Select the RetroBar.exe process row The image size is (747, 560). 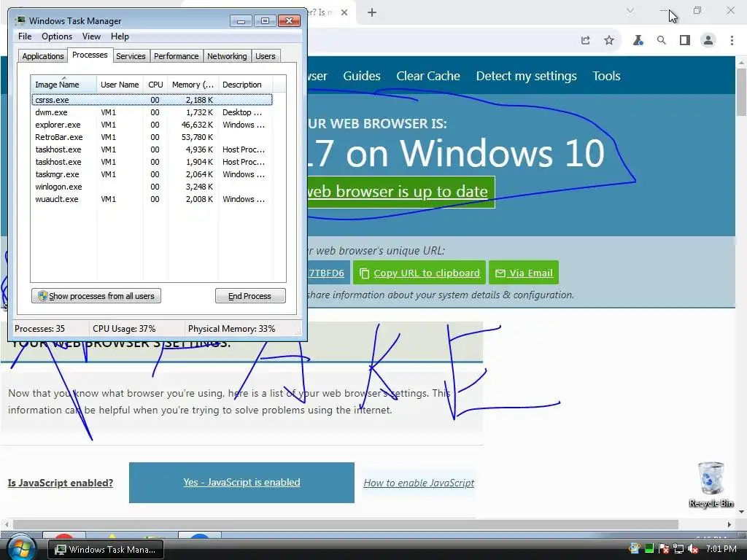pyautogui.click(x=152, y=137)
